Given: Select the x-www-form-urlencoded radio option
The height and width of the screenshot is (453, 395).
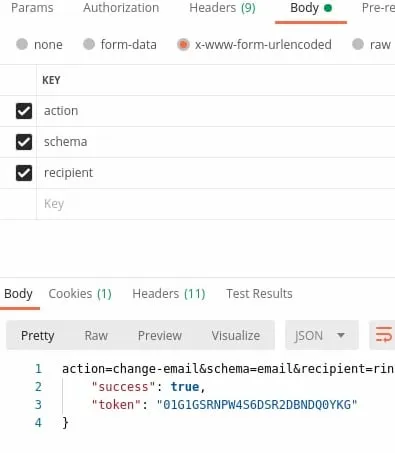Looking at the screenshot, I should (x=183, y=44).
